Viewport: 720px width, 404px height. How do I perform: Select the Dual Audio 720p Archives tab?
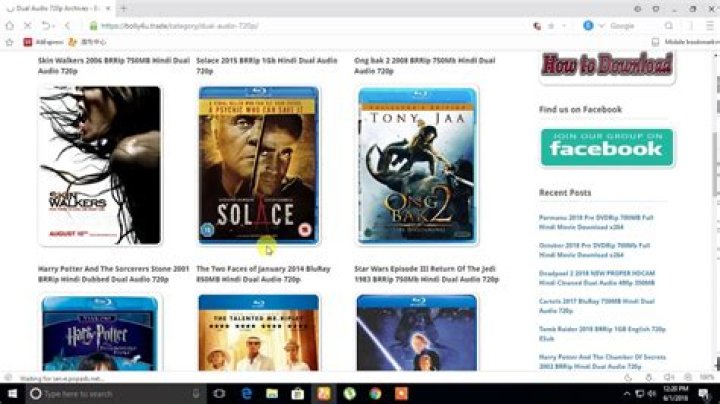point(55,8)
